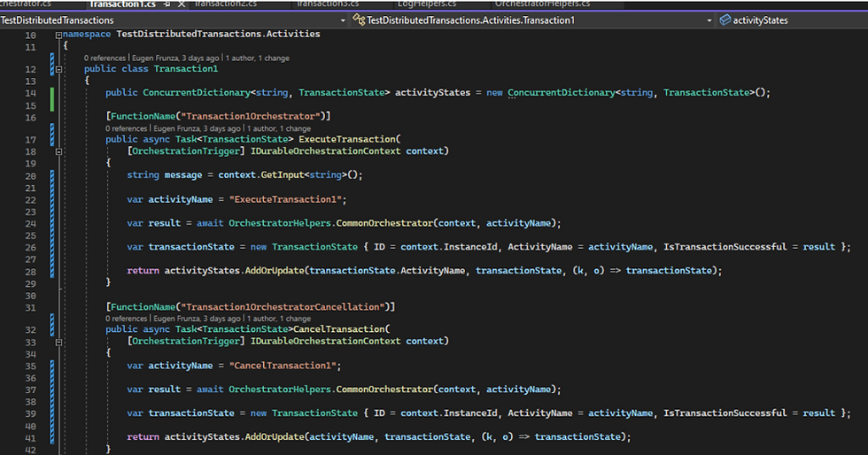Collapse the CancelTransaction method on line 33
Image resolution: width=868 pixels, height=455 pixels.
[x=58, y=343]
